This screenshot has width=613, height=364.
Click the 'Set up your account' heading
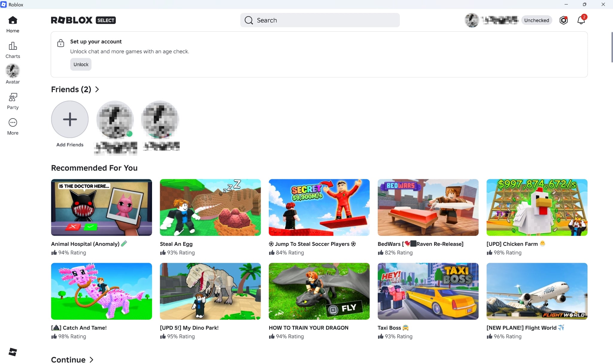click(96, 42)
